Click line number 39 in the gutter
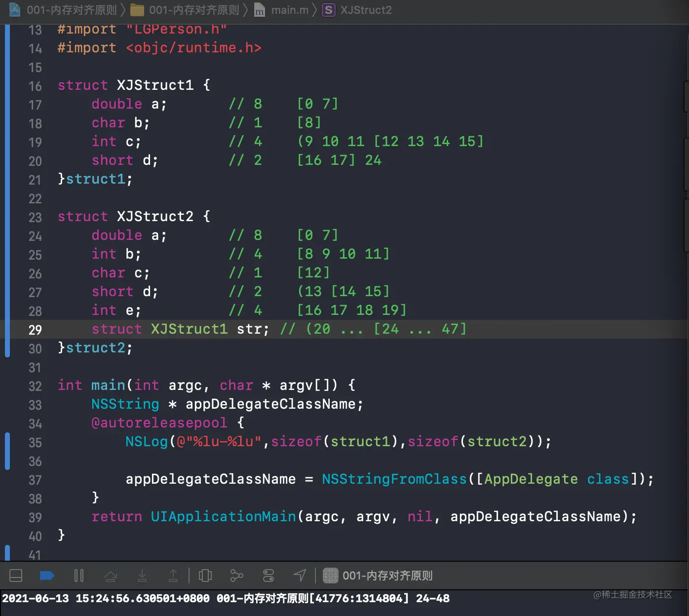689x616 pixels. (35, 518)
